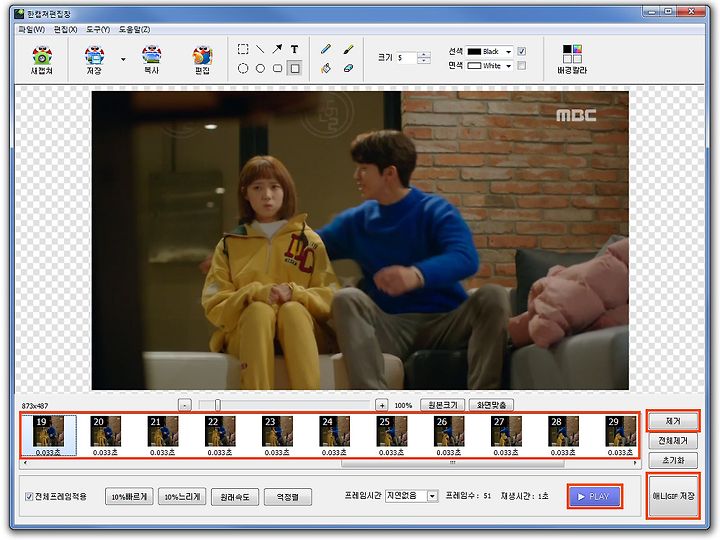Select frame 22 thumbnail
This screenshot has width=720, height=540.
point(219,435)
